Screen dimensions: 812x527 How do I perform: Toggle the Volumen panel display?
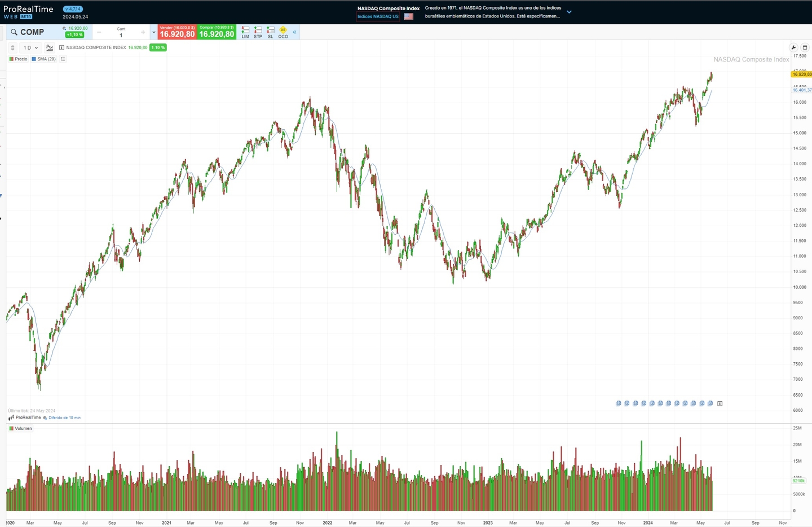(x=22, y=428)
